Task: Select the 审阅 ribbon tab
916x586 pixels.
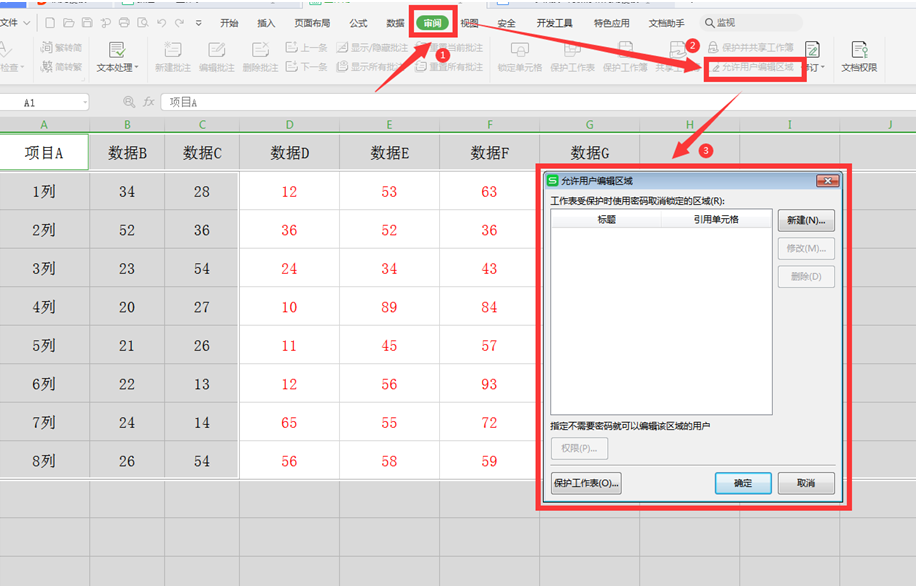Action: click(x=432, y=23)
